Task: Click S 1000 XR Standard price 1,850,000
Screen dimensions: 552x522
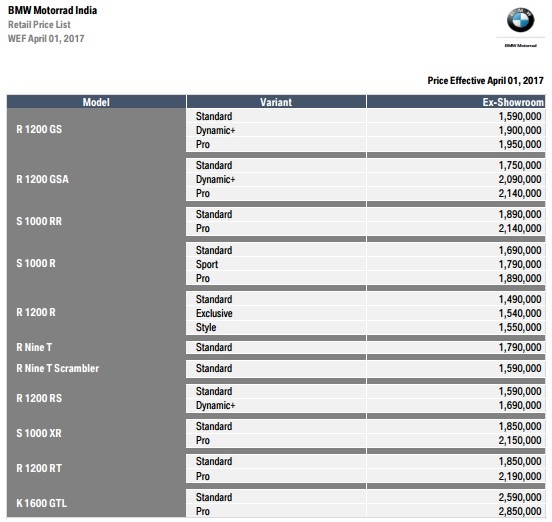Action: tap(520, 426)
